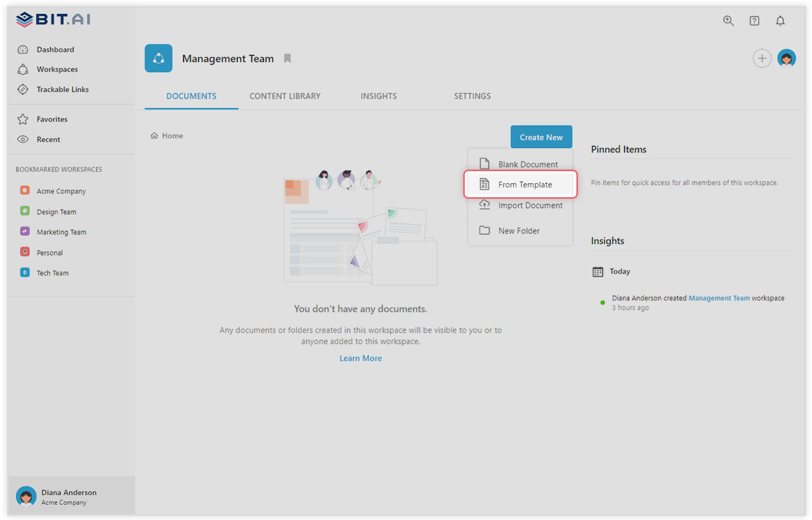Click the Today calendar icon
The height and width of the screenshot is (520, 812).
pos(597,271)
